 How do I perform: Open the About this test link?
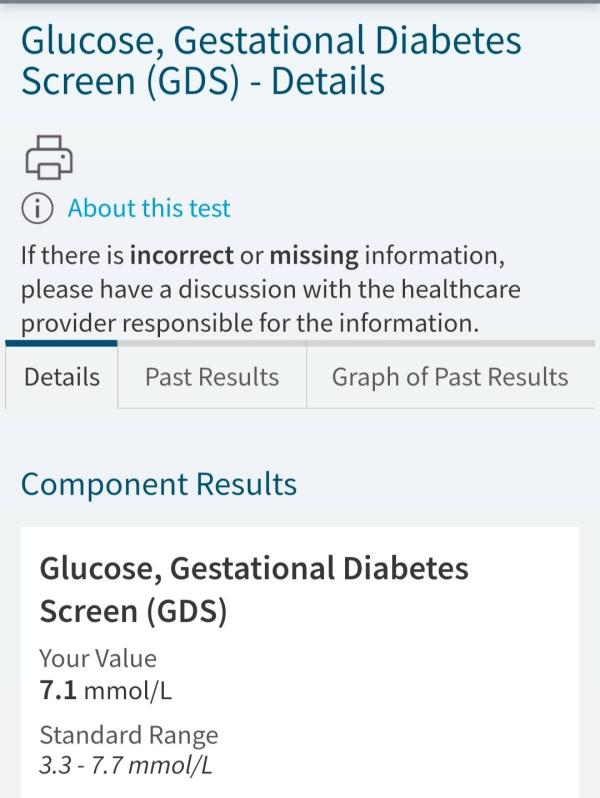[149, 208]
